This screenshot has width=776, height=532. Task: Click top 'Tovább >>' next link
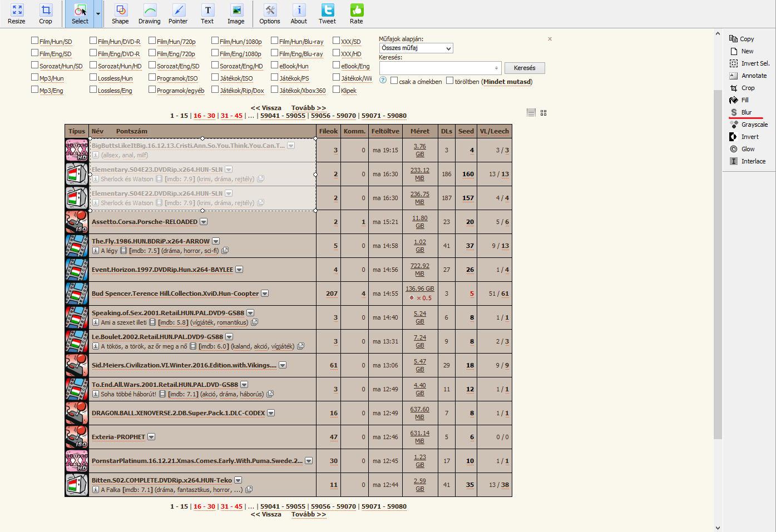coord(309,108)
